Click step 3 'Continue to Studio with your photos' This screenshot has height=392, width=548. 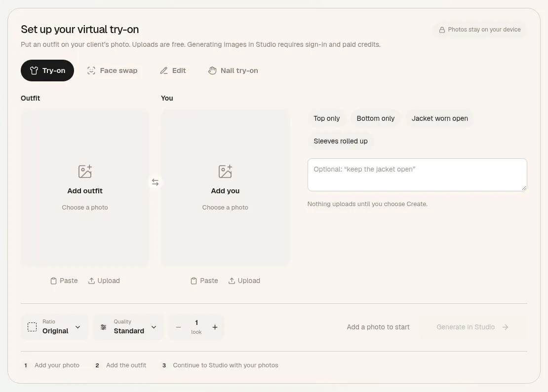[226, 365]
